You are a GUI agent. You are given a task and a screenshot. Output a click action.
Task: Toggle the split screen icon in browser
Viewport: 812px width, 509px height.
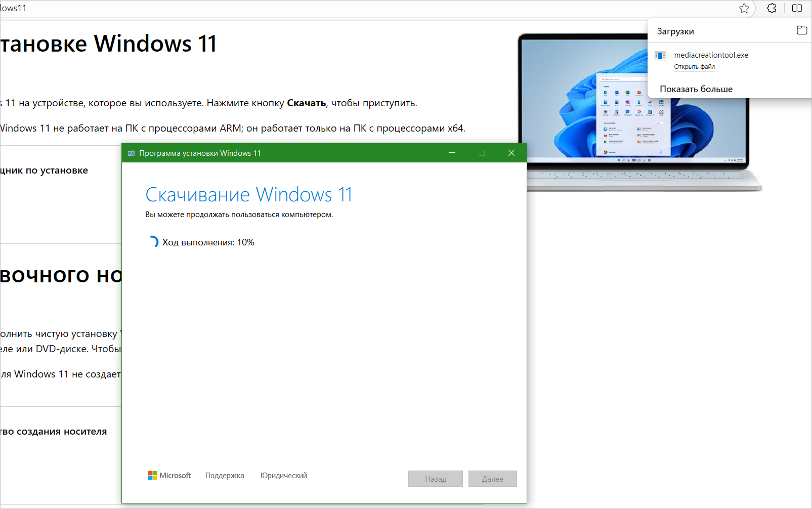click(797, 8)
